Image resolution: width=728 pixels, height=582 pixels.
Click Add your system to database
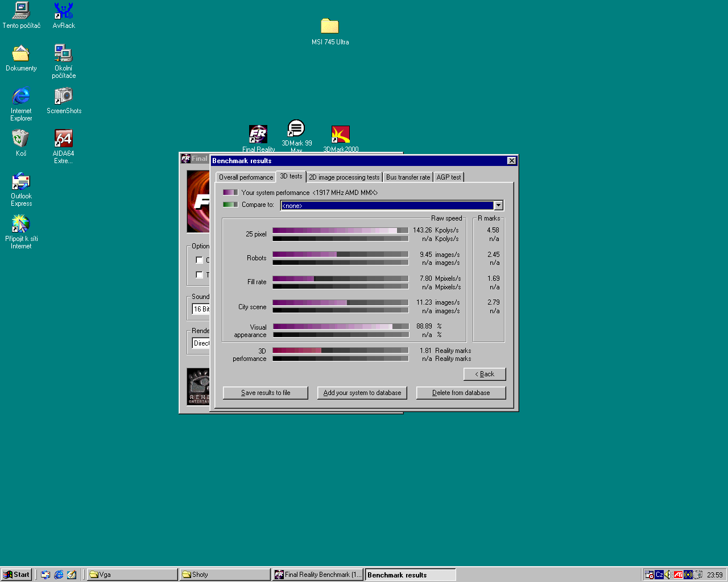click(x=362, y=393)
